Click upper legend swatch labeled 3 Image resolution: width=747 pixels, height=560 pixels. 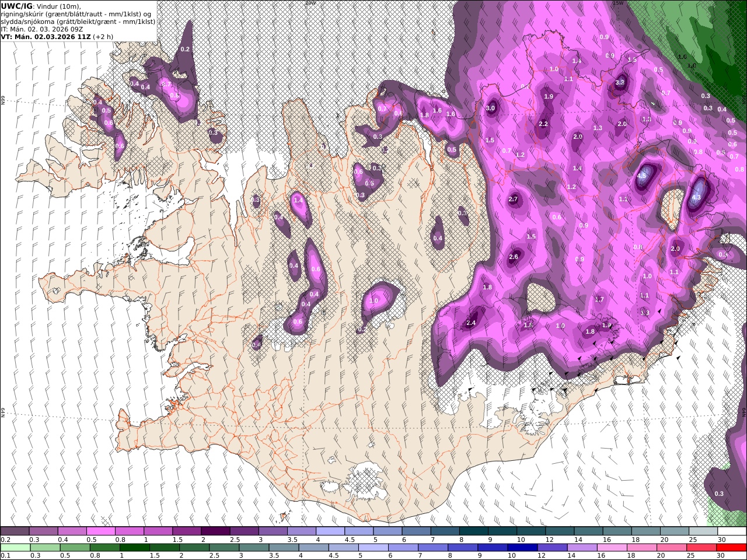pyautogui.click(x=273, y=531)
